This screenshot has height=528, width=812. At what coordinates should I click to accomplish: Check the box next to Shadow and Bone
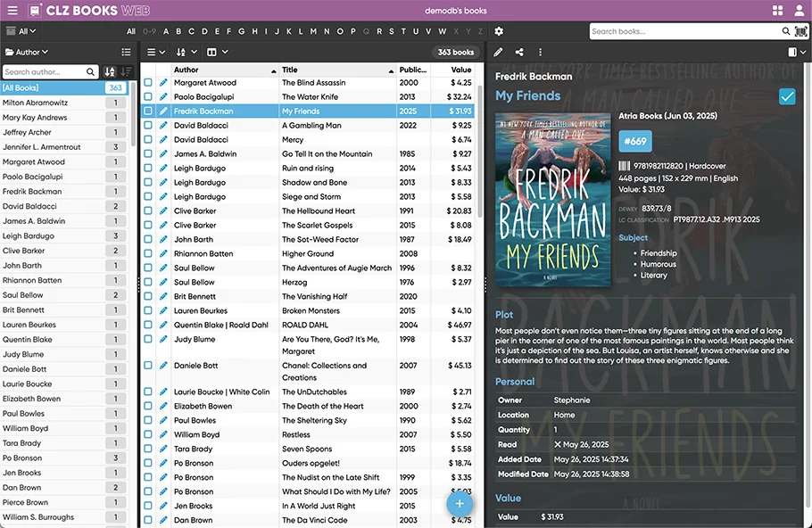148,182
